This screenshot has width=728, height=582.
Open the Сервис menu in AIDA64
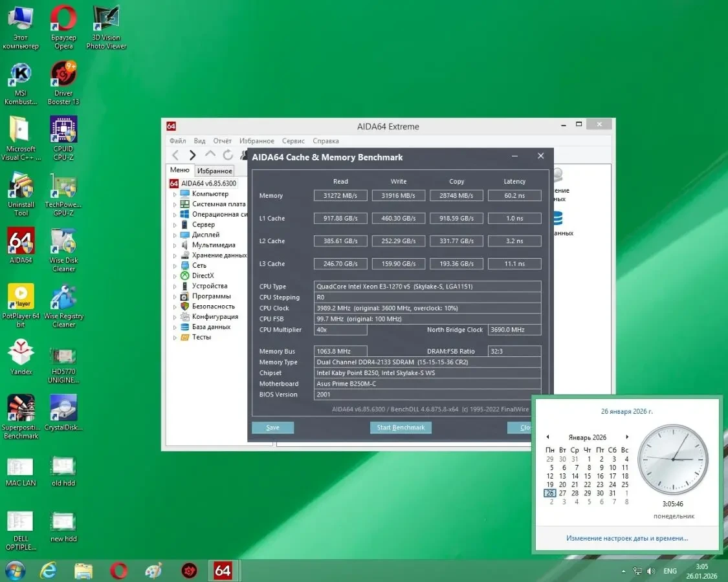coord(293,140)
